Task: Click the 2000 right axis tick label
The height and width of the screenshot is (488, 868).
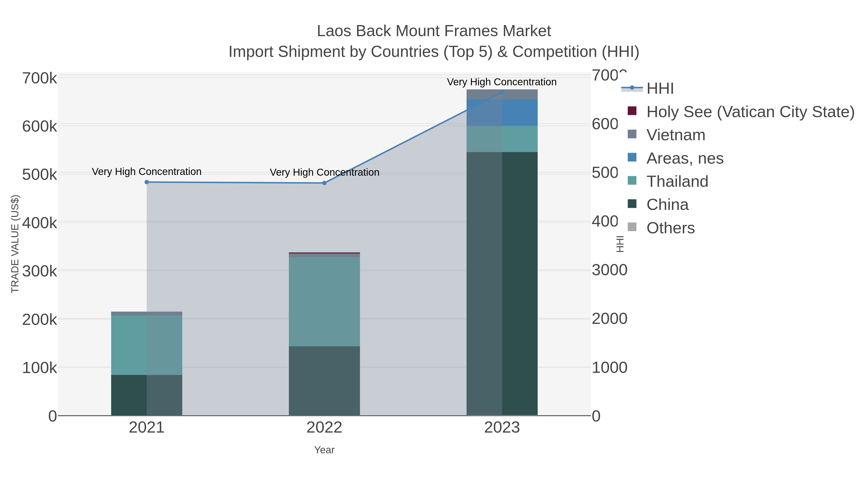Action: coord(610,319)
